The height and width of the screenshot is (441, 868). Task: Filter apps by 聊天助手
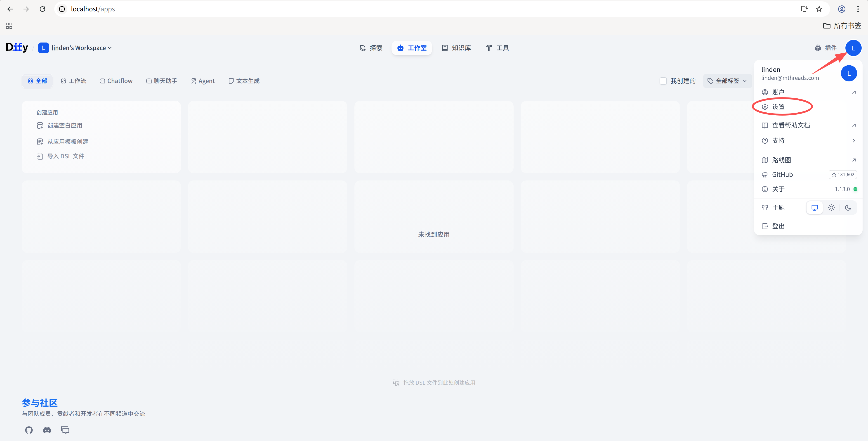(162, 81)
